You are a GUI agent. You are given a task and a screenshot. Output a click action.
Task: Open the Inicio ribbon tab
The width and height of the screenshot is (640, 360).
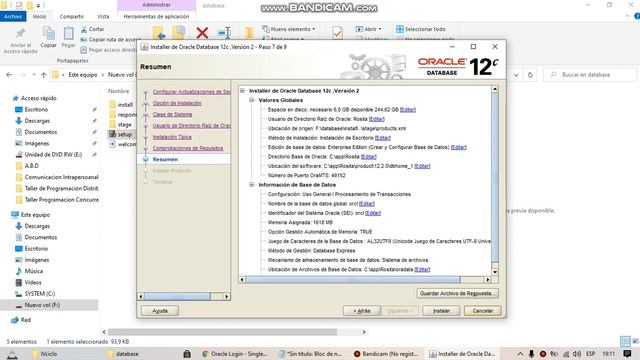(x=39, y=16)
